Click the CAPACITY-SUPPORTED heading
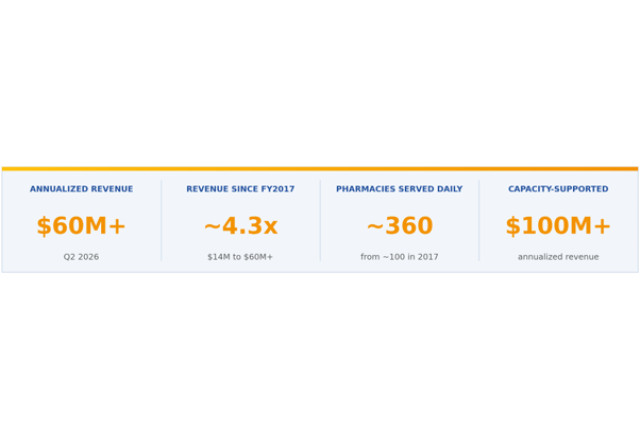The width and height of the screenshot is (640, 440). (x=558, y=189)
